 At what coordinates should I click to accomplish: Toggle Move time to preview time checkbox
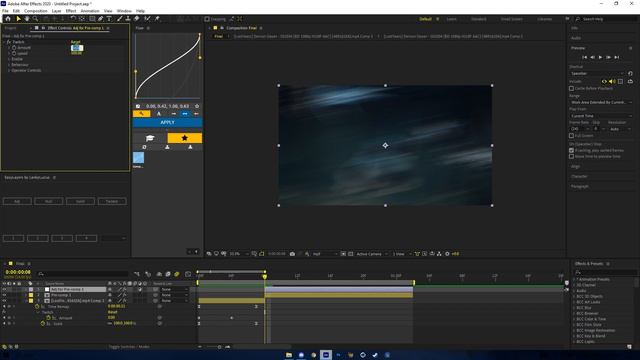point(571,156)
